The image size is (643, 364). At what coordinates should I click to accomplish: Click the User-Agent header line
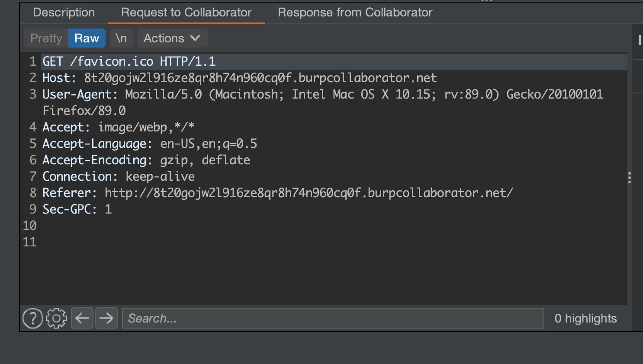click(322, 94)
